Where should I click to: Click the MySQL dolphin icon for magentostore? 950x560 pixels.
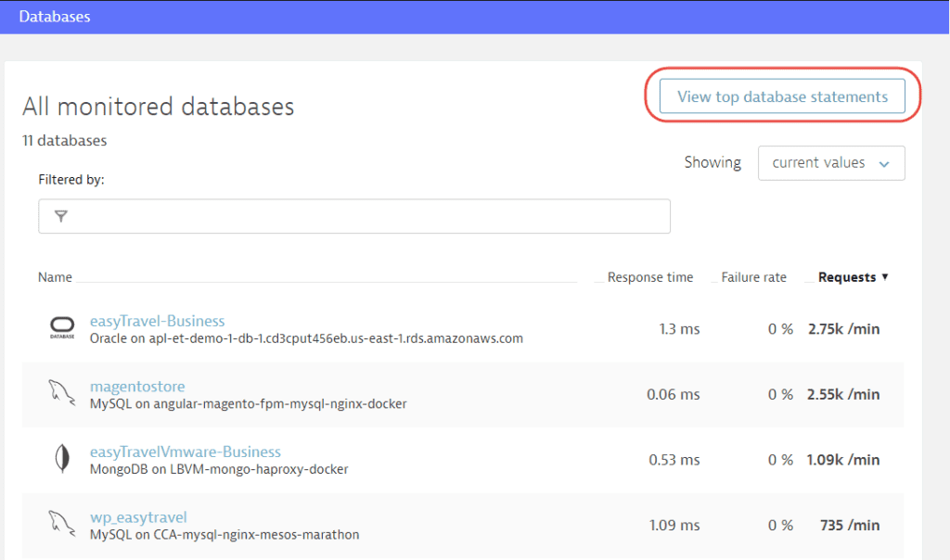[62, 393]
